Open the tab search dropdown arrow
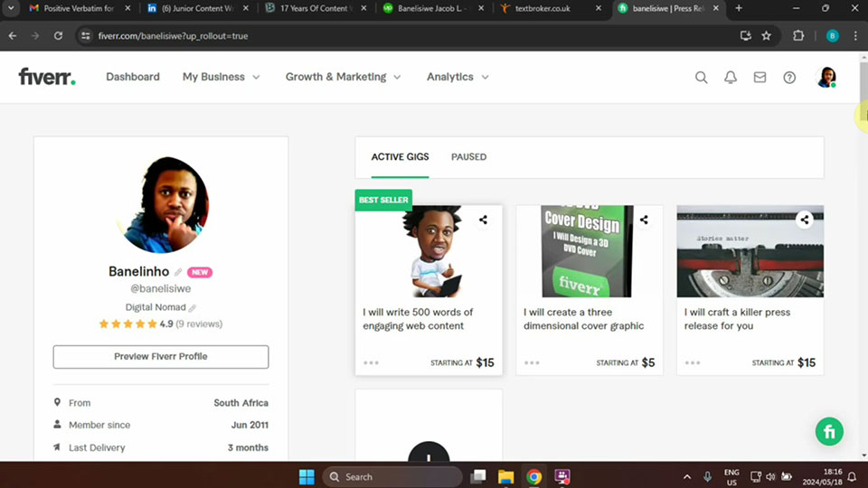 click(x=11, y=8)
